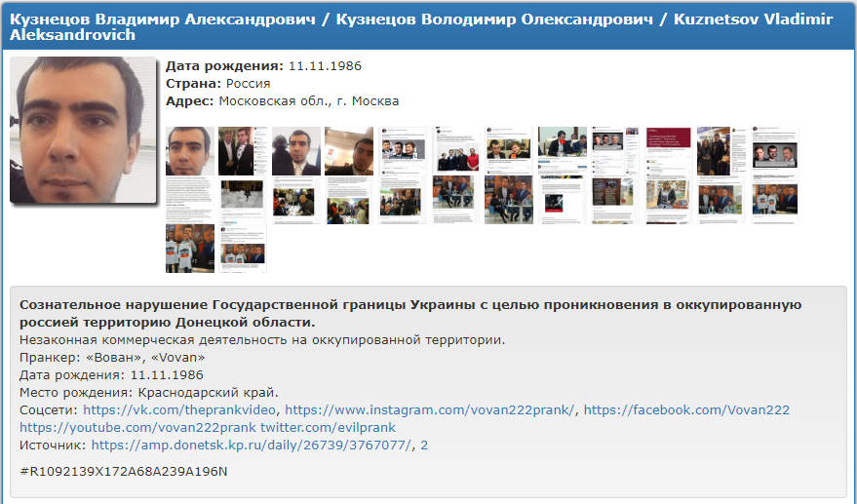Click the Адрес Московская обл. text

pyautogui.click(x=282, y=101)
